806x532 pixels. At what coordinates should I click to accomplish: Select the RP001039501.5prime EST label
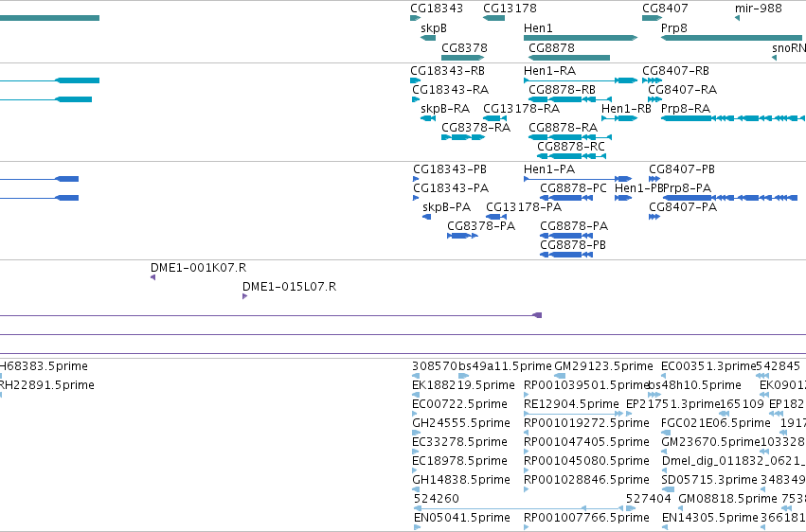(x=586, y=385)
